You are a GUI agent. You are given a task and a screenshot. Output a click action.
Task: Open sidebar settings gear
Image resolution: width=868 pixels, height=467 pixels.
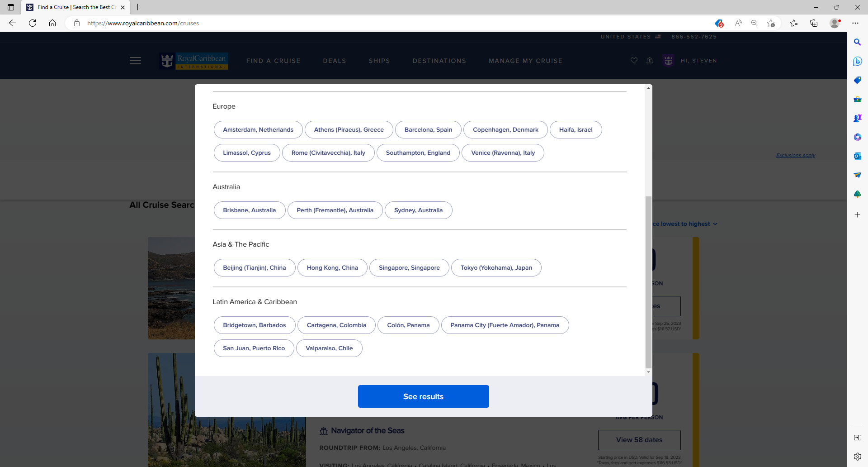tap(857, 457)
